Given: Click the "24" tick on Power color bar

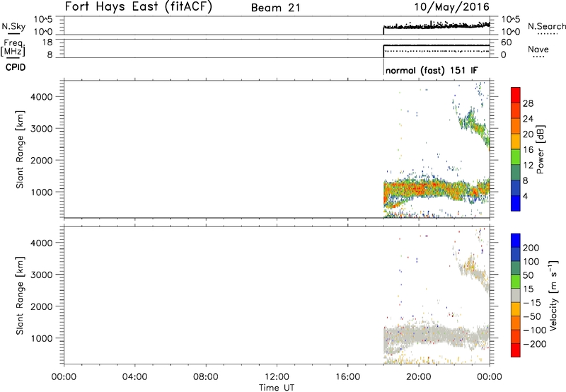Looking at the screenshot, I should tap(528, 119).
